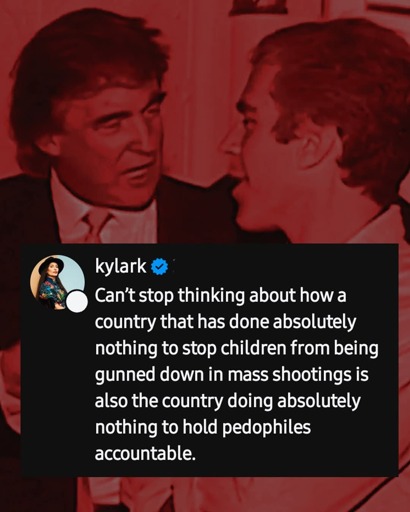The height and width of the screenshot is (512, 410).
Task: Click the black hat in the avatar
Action: click(x=50, y=264)
